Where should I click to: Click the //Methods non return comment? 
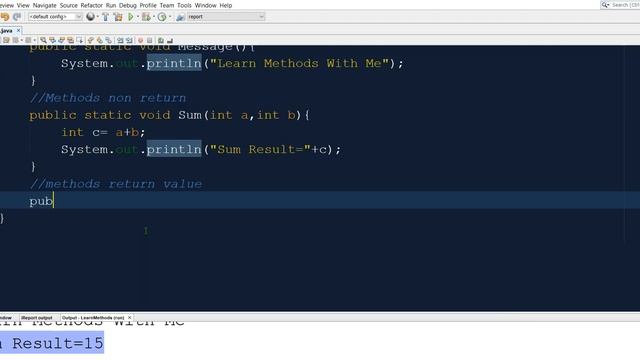click(108, 98)
